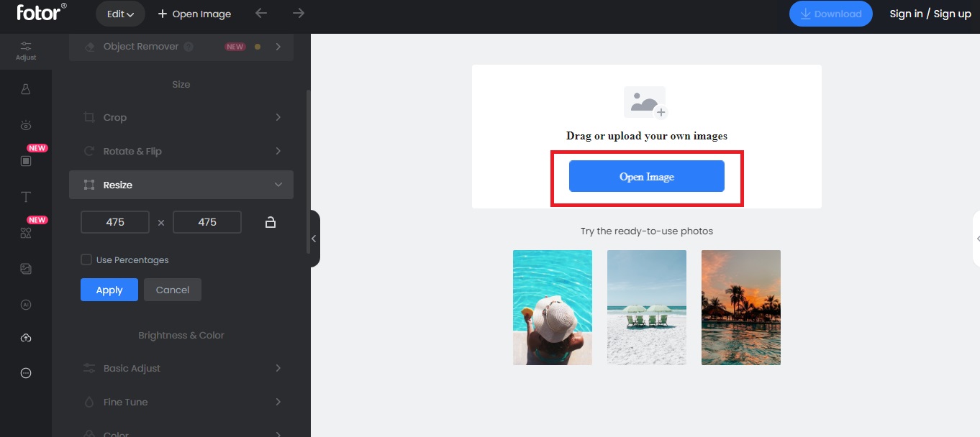This screenshot has width=980, height=437.
Task: Enable the Use Percentages checkbox
Action: point(86,259)
